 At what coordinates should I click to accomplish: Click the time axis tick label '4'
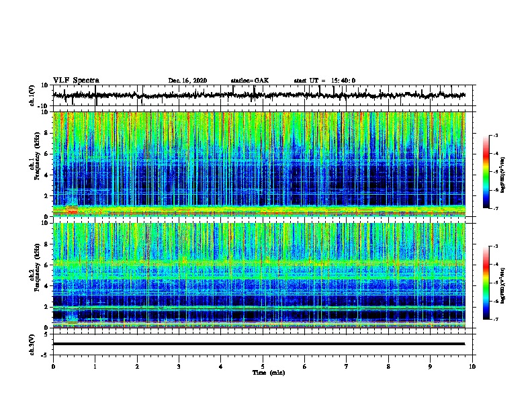point(221,367)
